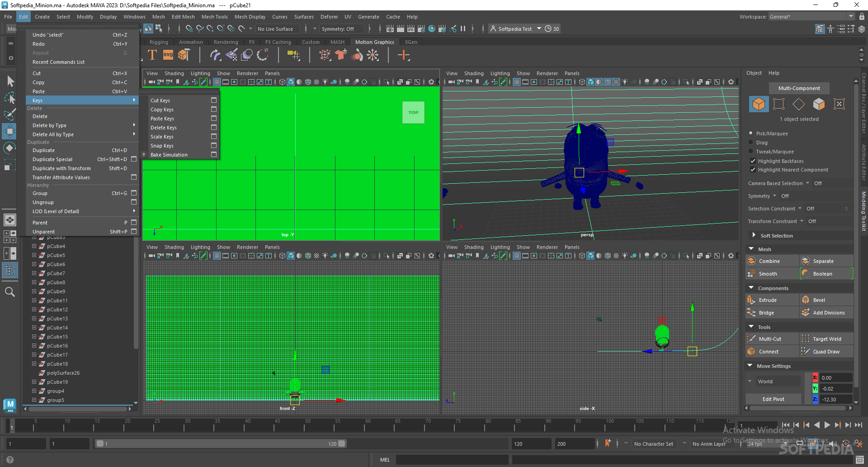The height and width of the screenshot is (467, 868).
Task: Click the outliner horizontal scrollbar
Action: tap(78, 409)
